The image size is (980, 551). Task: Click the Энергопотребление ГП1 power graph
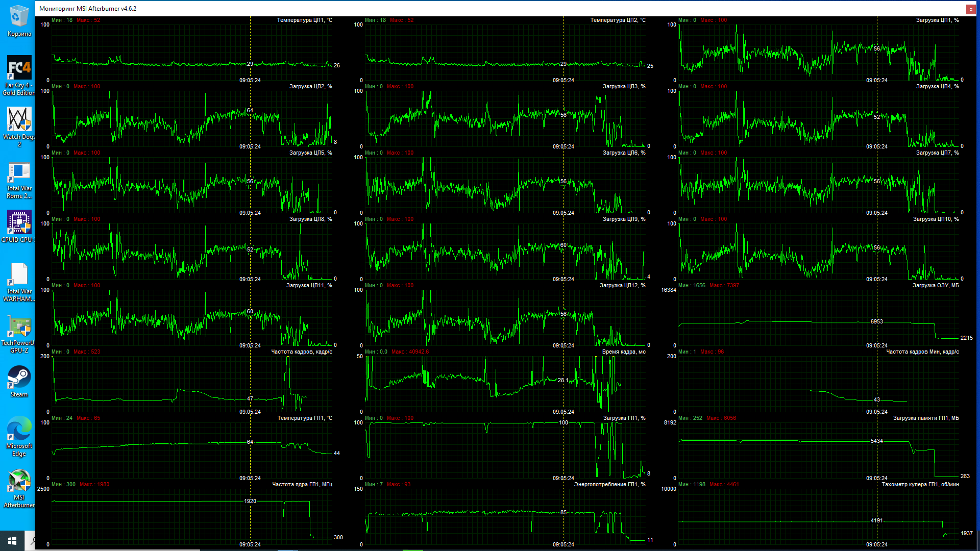pos(505,516)
